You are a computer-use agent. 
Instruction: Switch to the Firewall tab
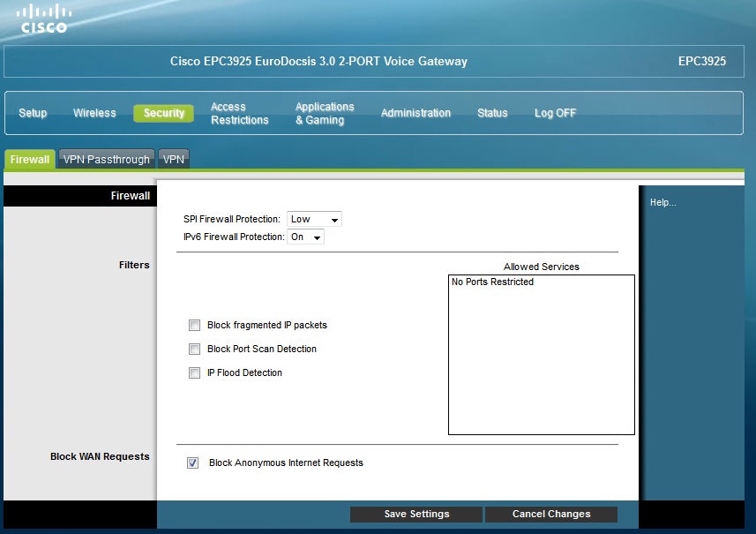click(30, 159)
